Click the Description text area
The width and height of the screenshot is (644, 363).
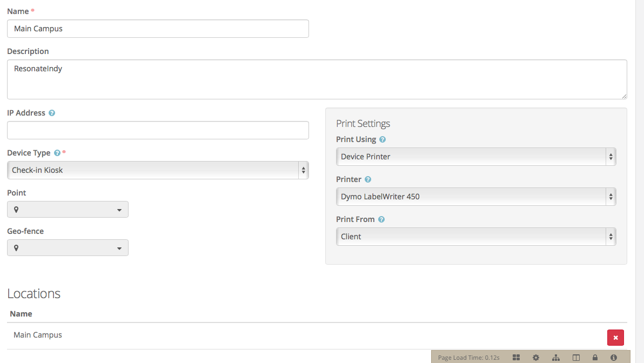tap(317, 78)
